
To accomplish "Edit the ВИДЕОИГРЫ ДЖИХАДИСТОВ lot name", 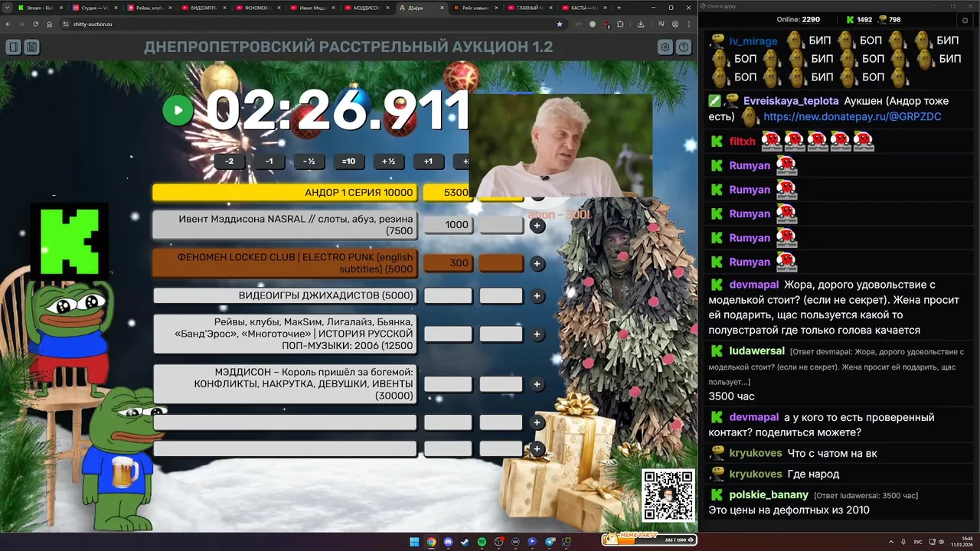I will (285, 296).
